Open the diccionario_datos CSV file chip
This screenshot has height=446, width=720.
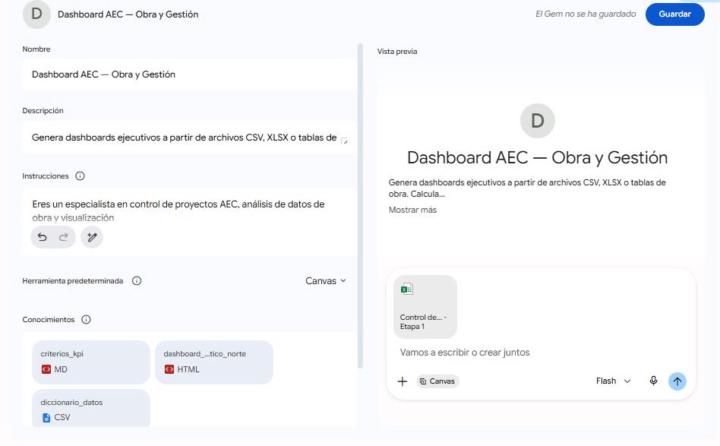coord(91,408)
